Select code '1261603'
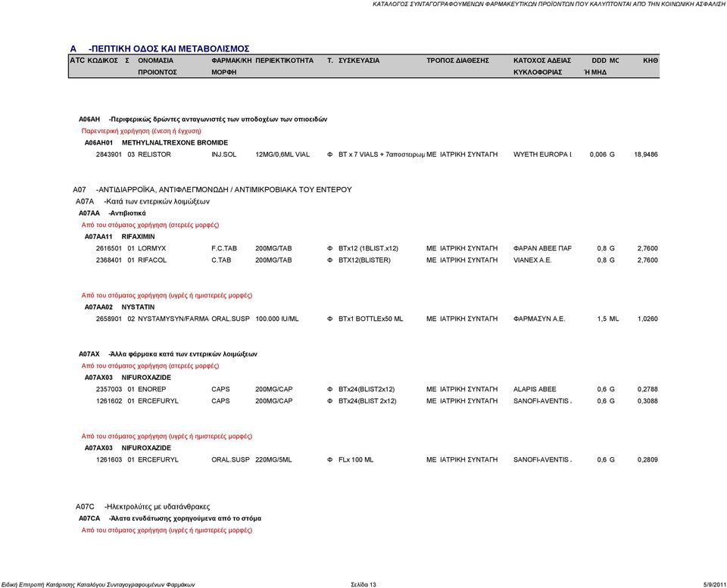727x588 pixels. tap(109, 459)
